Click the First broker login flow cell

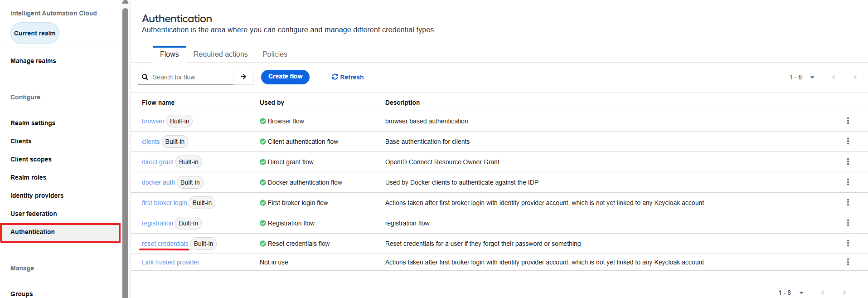(x=294, y=203)
